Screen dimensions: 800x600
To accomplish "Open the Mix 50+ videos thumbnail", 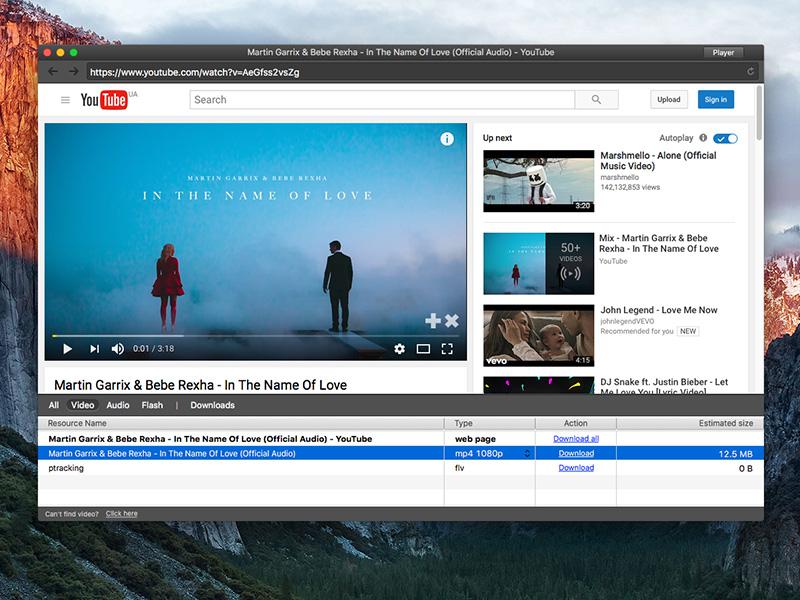I will (539, 263).
